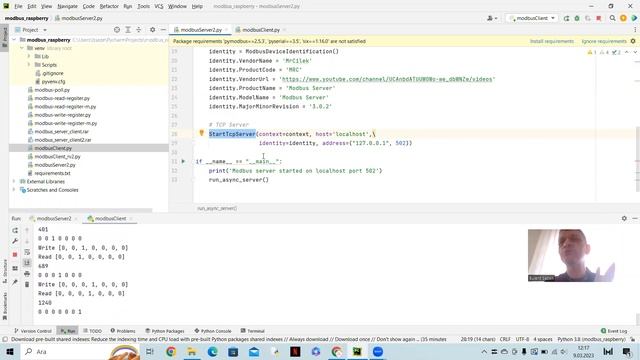This screenshot has height=360, width=640.
Task: Select the modbusClient run tab
Action: coord(110,218)
